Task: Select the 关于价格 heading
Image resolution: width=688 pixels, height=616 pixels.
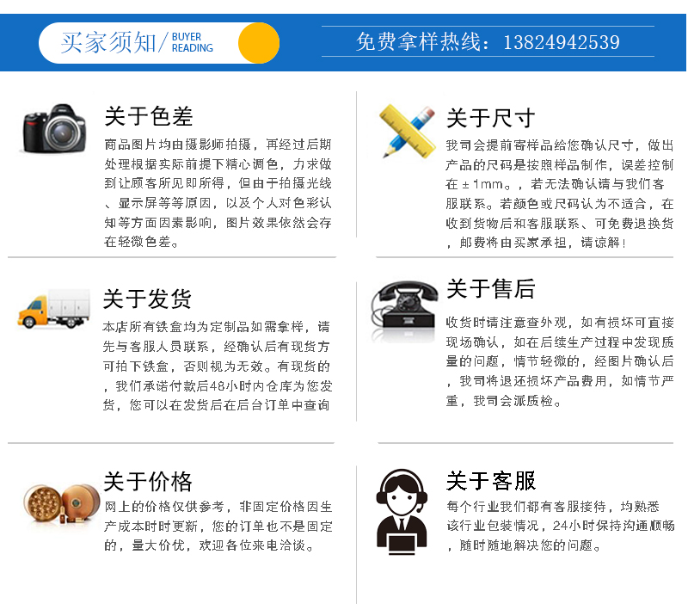Action: tap(148, 482)
